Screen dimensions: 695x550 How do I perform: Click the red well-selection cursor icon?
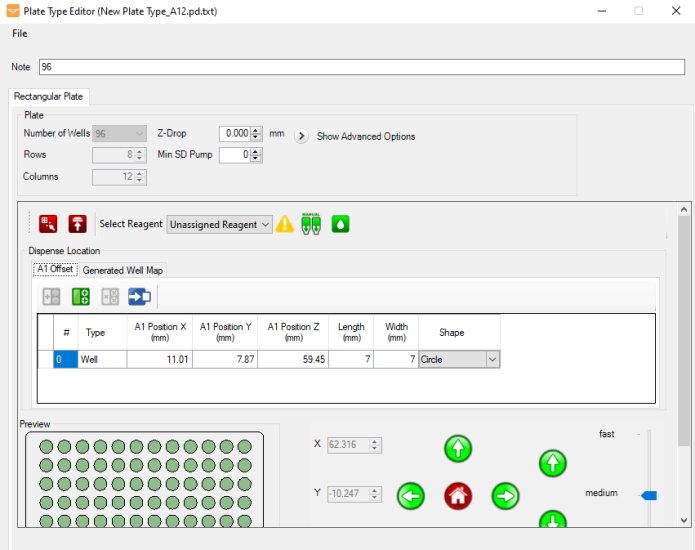48,224
